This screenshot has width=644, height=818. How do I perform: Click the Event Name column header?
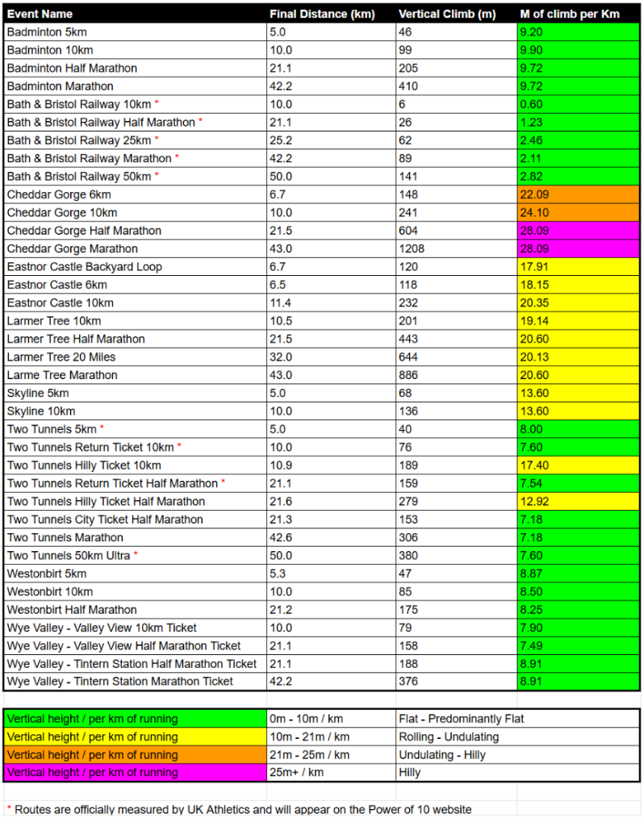pyautogui.click(x=40, y=14)
